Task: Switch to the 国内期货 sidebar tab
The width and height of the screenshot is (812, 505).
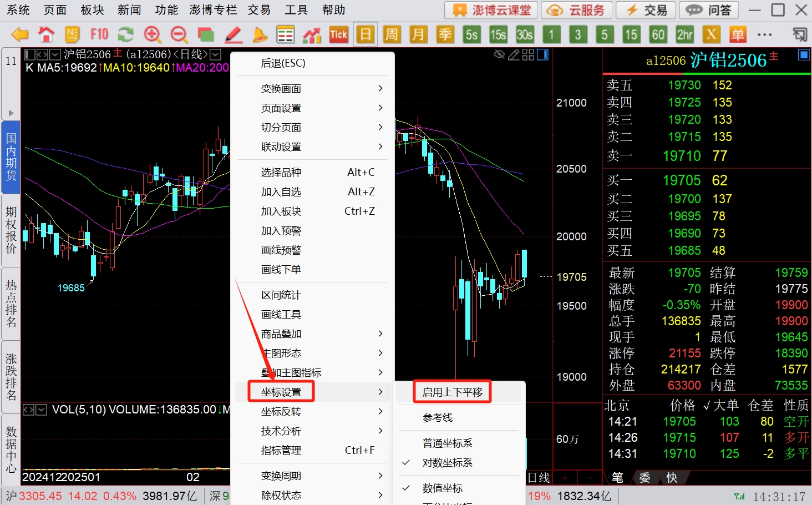Action: point(11,157)
